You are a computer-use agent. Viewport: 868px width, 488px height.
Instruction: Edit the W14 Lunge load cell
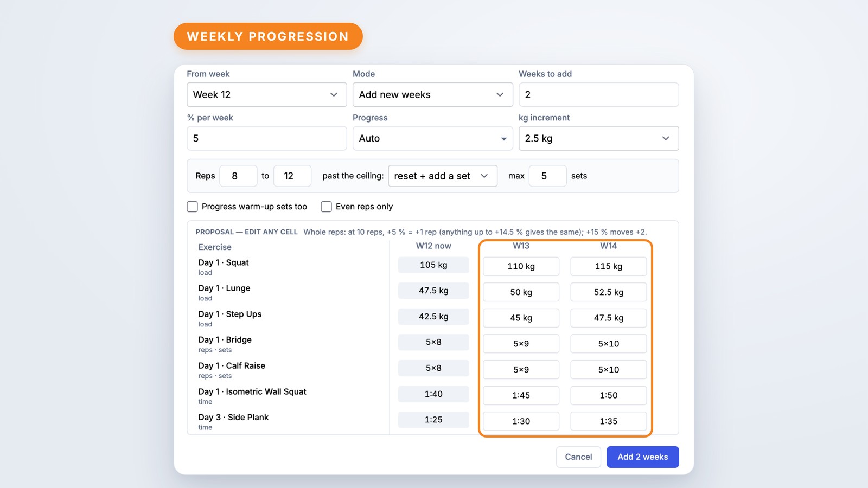[x=609, y=292]
